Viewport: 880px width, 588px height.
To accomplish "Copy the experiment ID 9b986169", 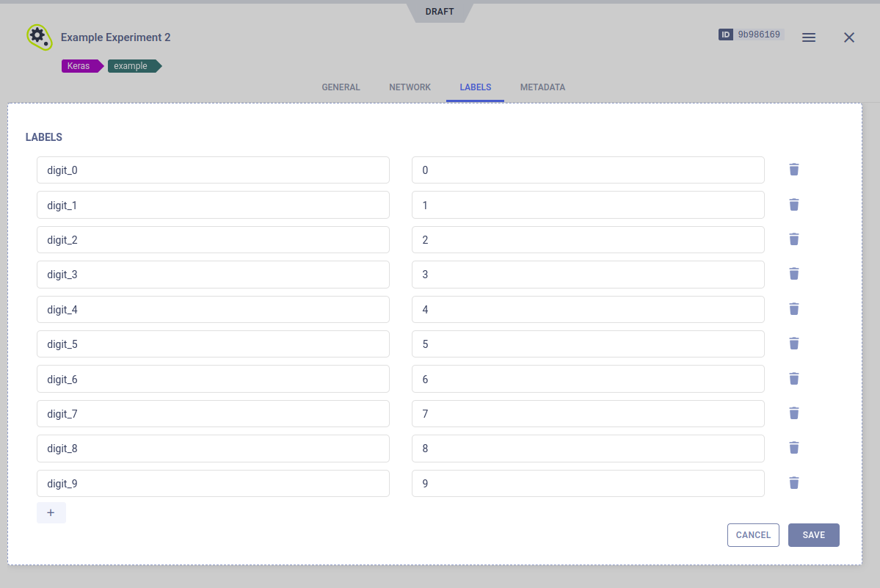I will (758, 35).
